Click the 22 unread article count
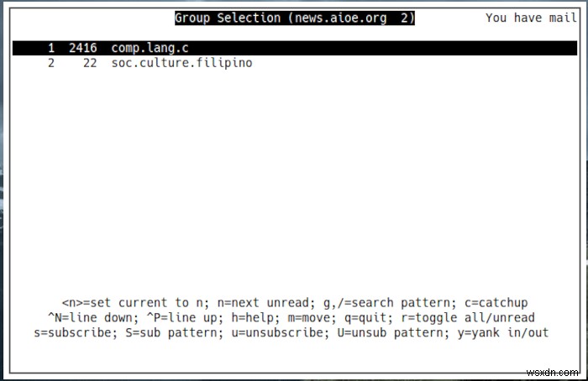 pos(90,63)
